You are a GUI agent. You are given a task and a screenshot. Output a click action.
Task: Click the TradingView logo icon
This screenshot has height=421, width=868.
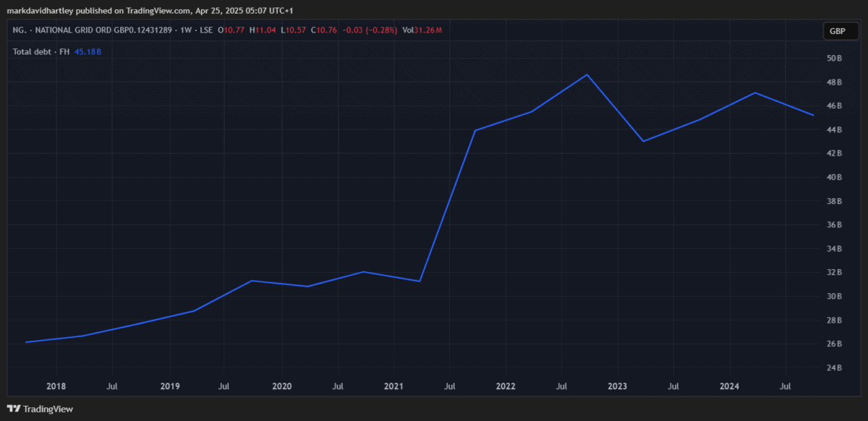tap(13, 409)
